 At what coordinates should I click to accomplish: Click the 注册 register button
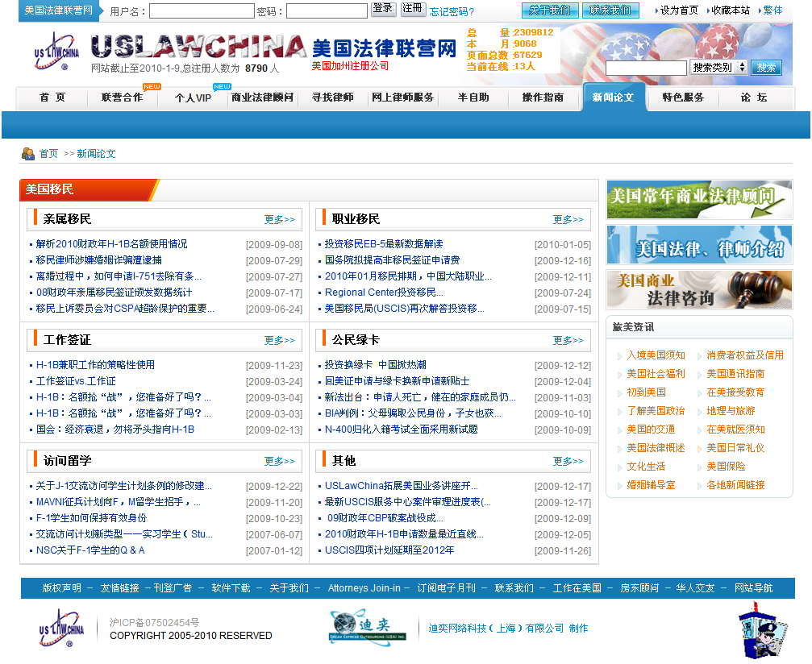click(x=413, y=9)
